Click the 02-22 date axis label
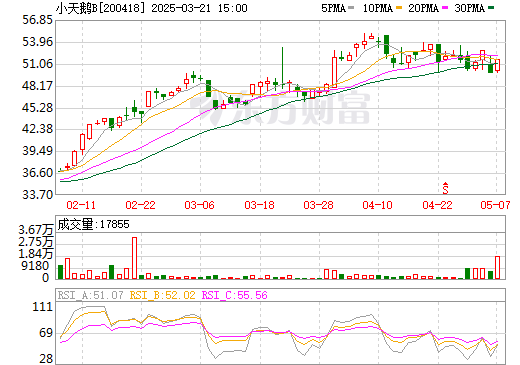 click(x=140, y=205)
